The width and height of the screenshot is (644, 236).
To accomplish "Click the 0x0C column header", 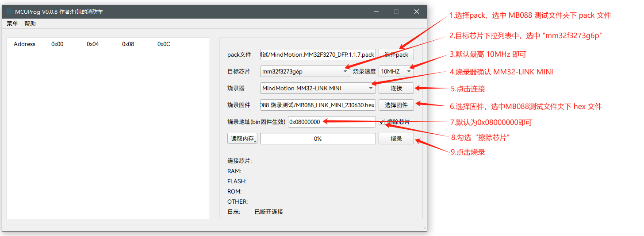I will tap(164, 44).
